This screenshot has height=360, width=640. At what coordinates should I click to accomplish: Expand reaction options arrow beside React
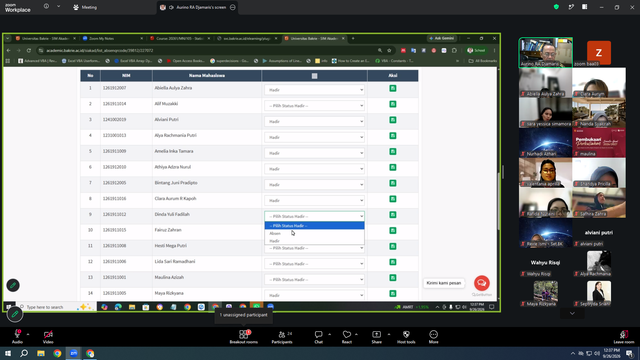pyautogui.click(x=356, y=334)
